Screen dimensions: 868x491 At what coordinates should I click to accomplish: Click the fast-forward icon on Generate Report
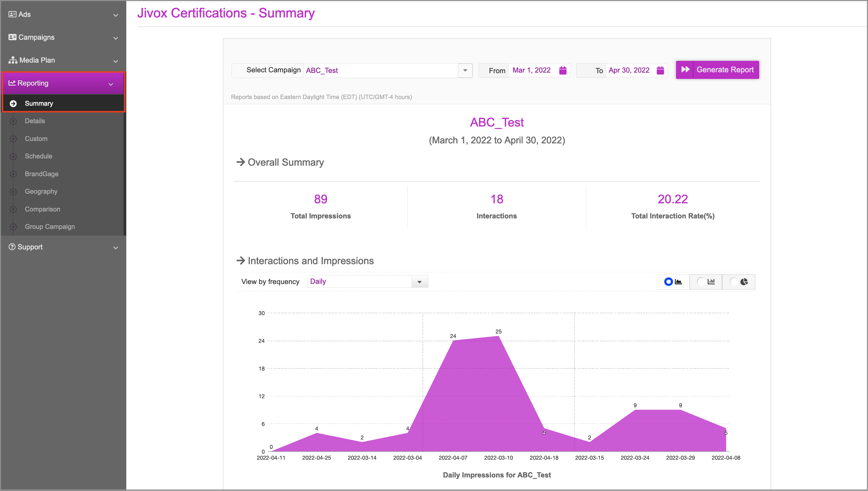click(685, 70)
